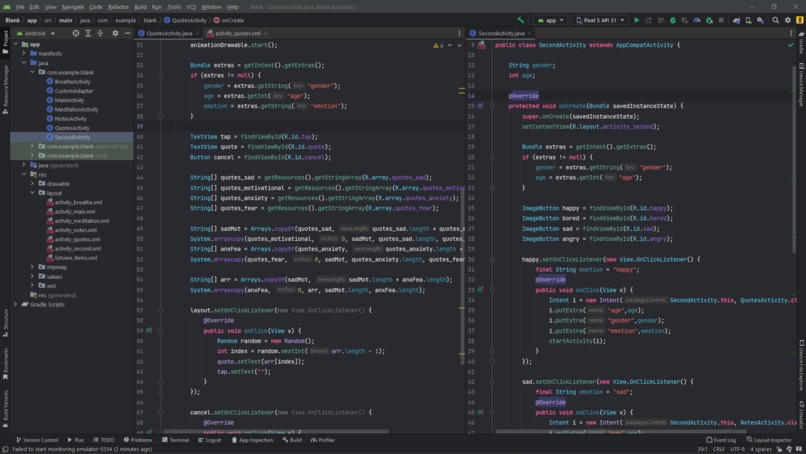Click Collapse All icon in Project panel
Image resolution: width=806 pixels, height=454 pixels.
100,33
